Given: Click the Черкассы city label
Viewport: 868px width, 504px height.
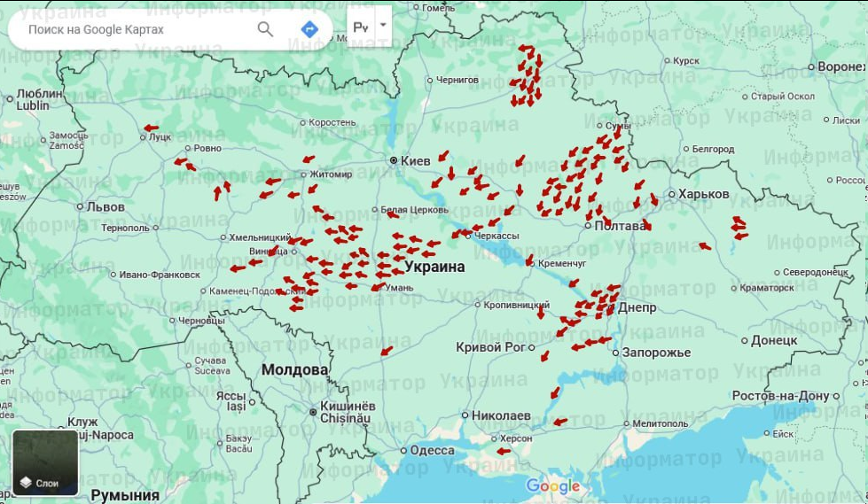Looking at the screenshot, I should [497, 236].
